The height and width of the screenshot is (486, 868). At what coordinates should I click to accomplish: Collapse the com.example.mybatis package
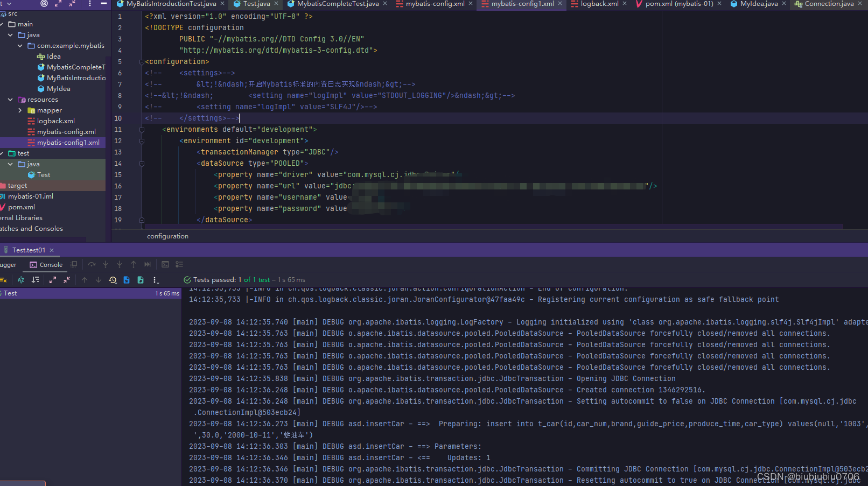pyautogui.click(x=20, y=46)
